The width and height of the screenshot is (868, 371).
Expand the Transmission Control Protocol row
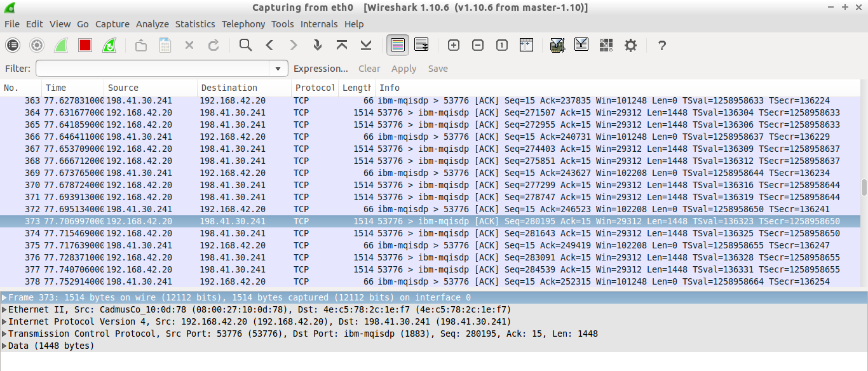click(x=4, y=334)
